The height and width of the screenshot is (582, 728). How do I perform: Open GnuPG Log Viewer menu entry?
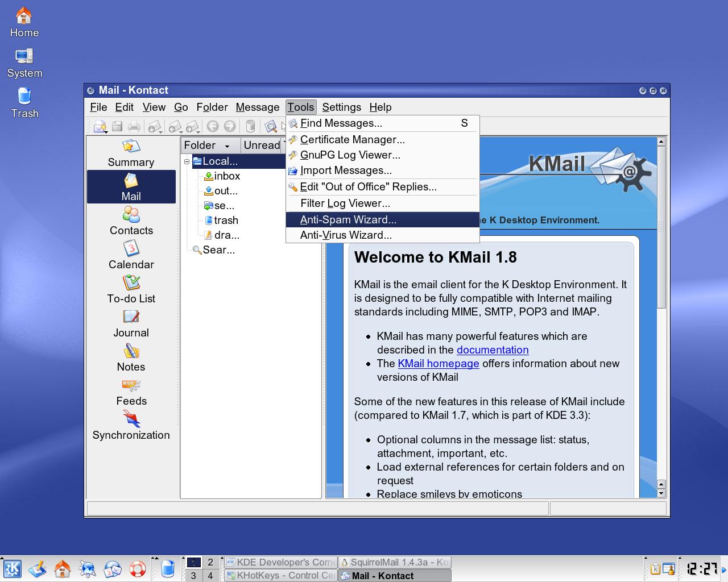point(383,155)
